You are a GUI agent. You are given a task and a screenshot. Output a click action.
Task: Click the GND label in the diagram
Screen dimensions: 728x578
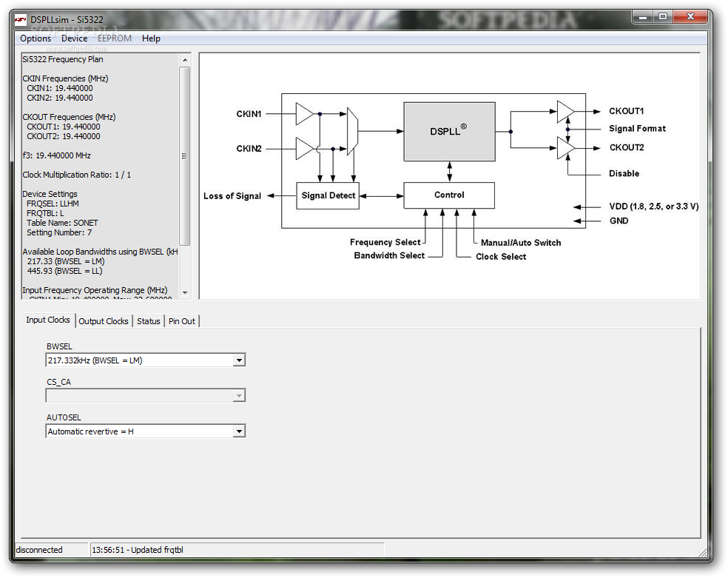[x=619, y=221]
